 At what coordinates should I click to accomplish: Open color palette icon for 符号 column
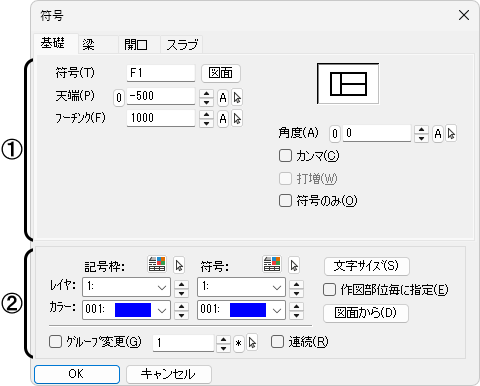point(272,264)
